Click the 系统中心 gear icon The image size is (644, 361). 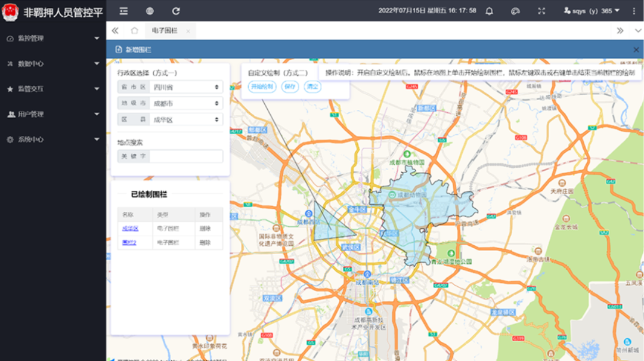[10, 140]
